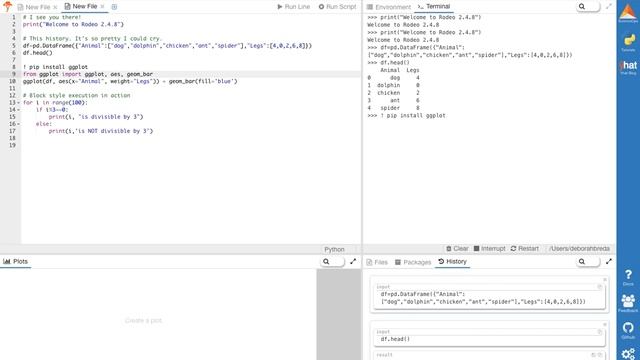Viewport: 640px width, 360px height.
Task: Open settings gears in the sidebar
Action: pyautogui.click(x=629, y=353)
